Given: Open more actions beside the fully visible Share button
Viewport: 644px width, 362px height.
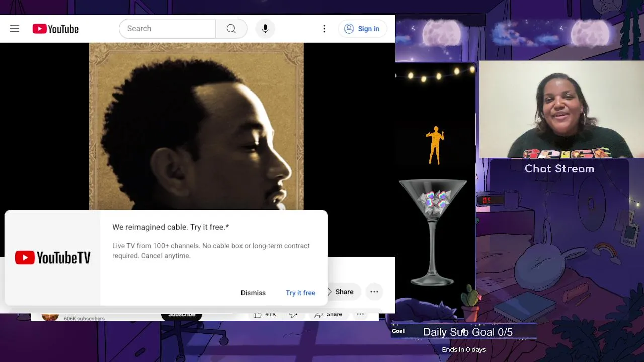Looking at the screenshot, I should click(374, 292).
